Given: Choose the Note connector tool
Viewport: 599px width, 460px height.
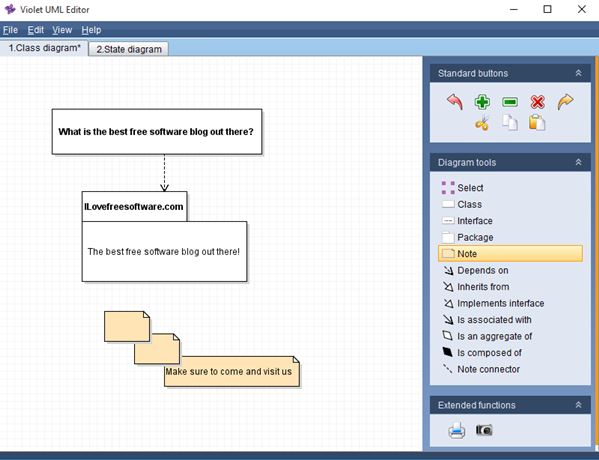Looking at the screenshot, I should (x=510, y=369).
